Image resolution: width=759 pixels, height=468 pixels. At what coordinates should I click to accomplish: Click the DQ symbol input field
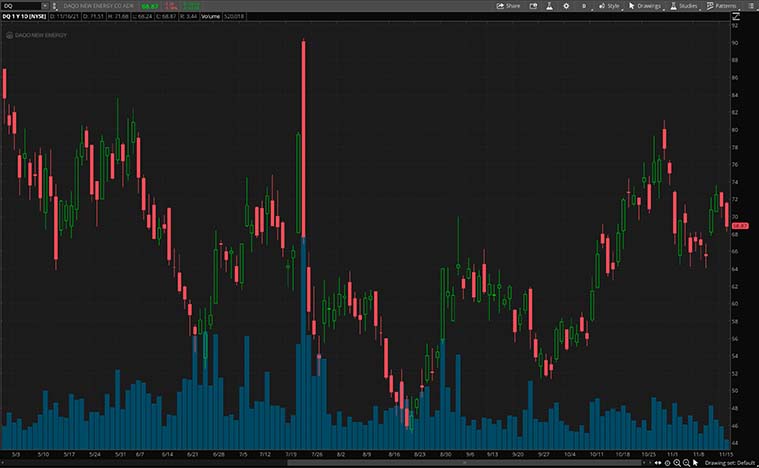[x=20, y=6]
